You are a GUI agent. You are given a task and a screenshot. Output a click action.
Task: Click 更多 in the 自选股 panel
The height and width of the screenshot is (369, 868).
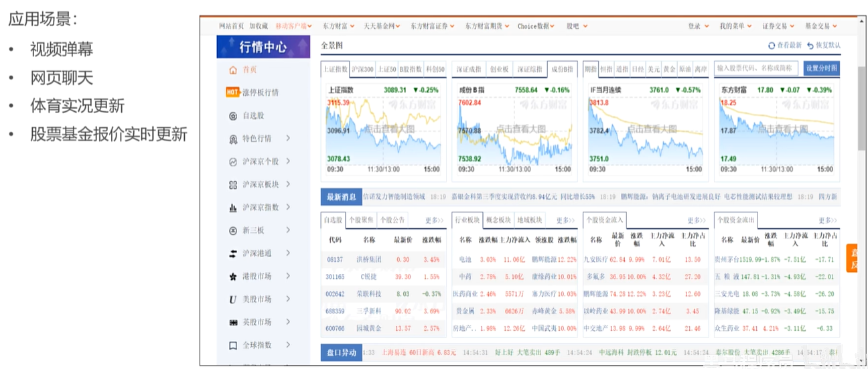point(434,220)
